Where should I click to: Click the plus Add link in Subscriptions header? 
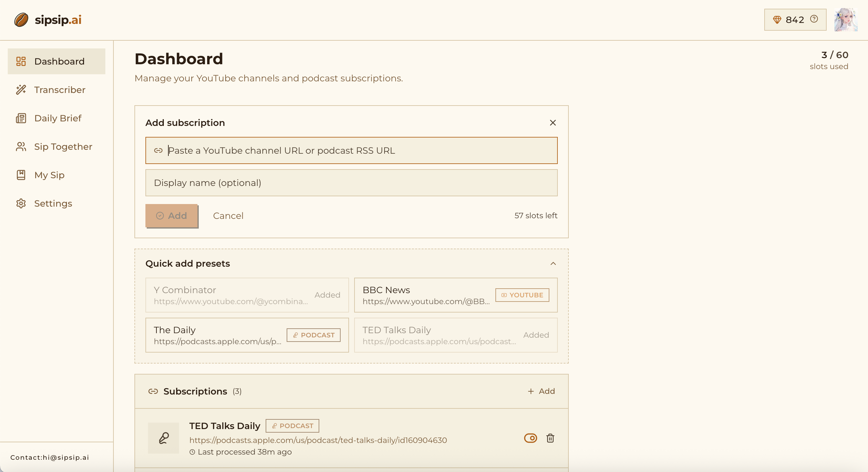(542, 391)
